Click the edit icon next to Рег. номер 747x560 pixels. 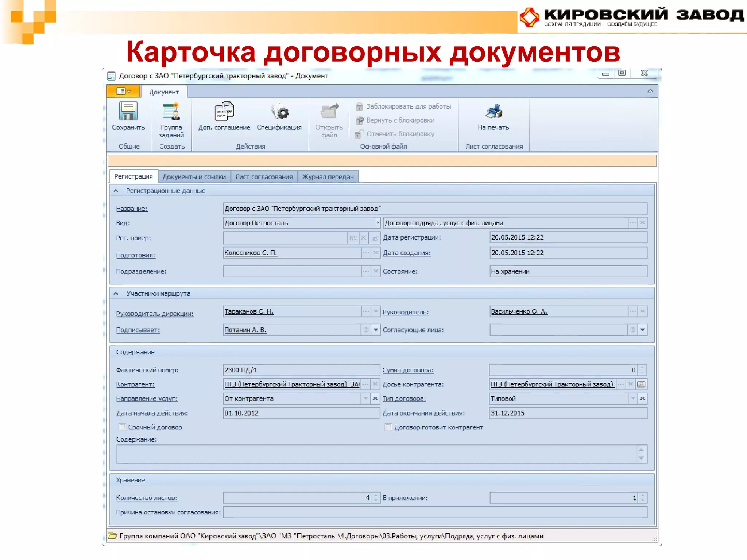point(375,238)
